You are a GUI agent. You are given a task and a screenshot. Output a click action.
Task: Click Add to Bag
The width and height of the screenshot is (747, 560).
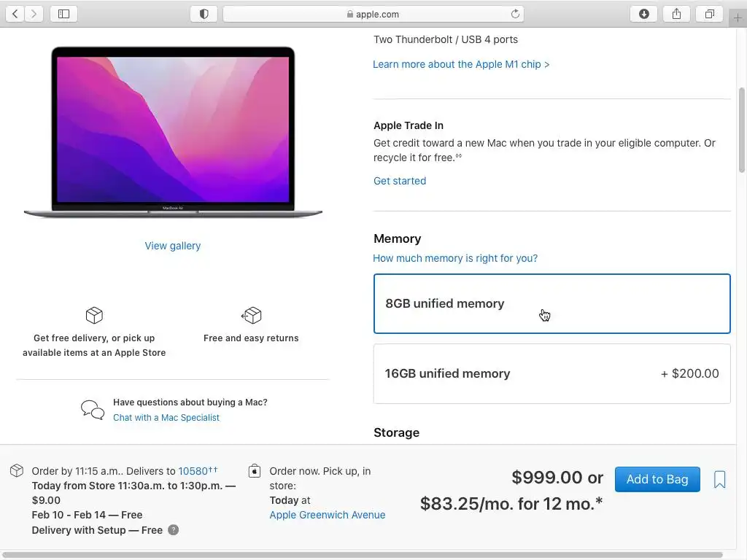[657, 479]
